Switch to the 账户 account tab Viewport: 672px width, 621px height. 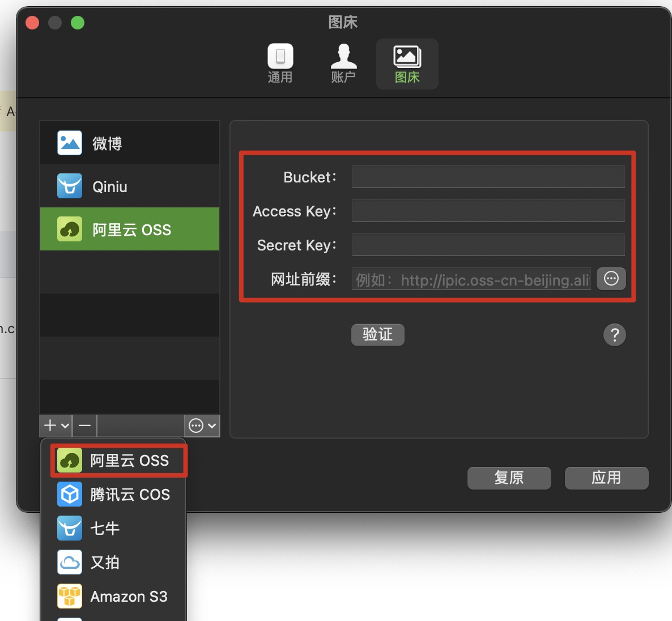click(343, 63)
